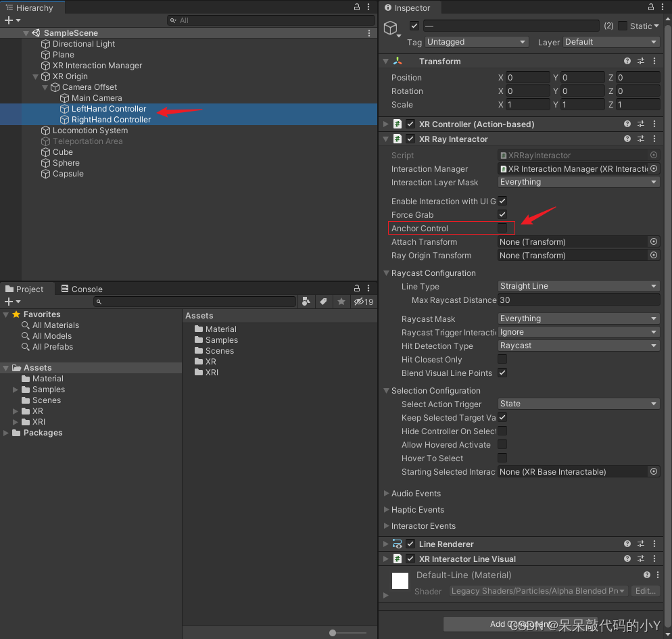Disable the Force Grab checkbox
This screenshot has width=672, height=639.
(502, 214)
